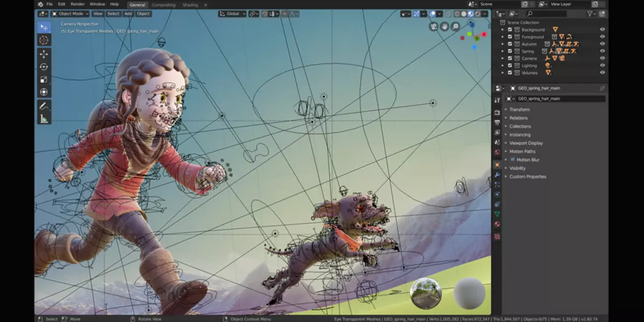
Task: Open the World properties tab
Action: [x=497, y=152]
